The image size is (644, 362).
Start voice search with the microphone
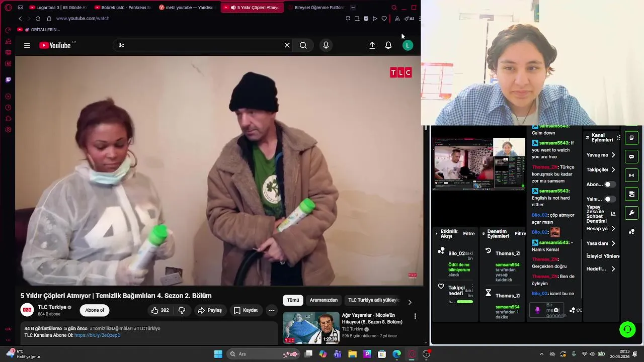326,45
